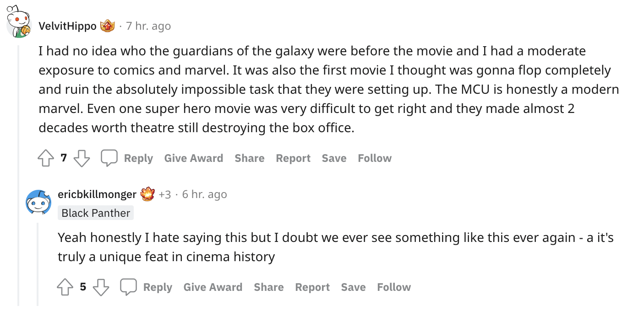Click the award badge beside VelvitHippo
Screen dimensions: 644x311
coord(107,26)
